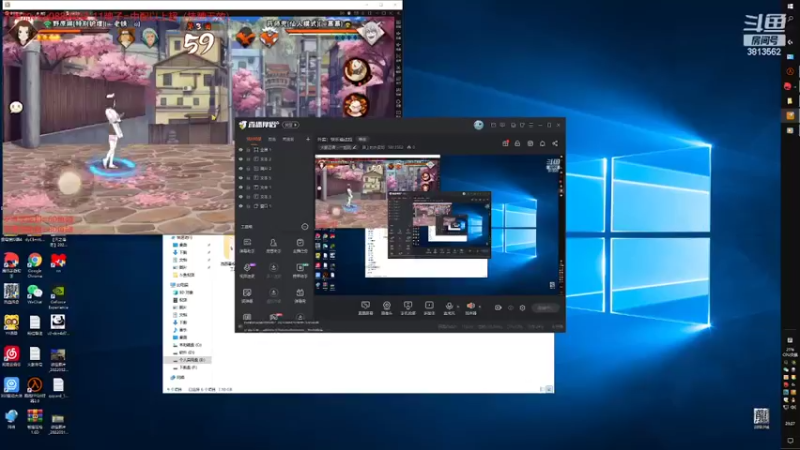Viewport: 800px width, 450px height.
Task: Tap the virtual joystick in the game window
Action: pos(69,183)
